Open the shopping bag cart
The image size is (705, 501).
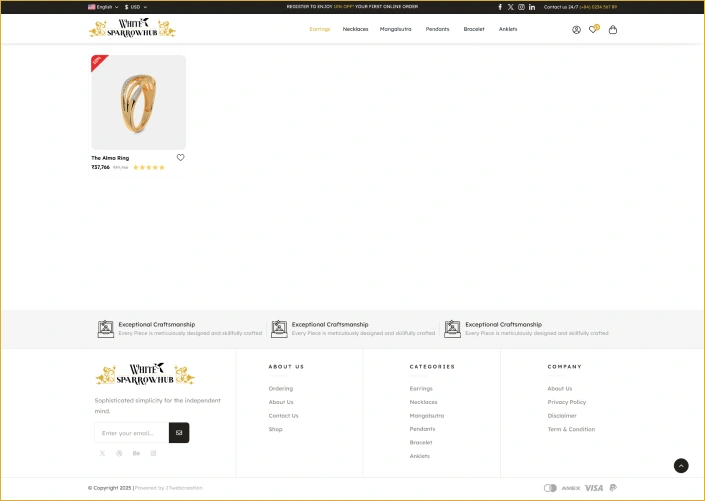tap(613, 30)
